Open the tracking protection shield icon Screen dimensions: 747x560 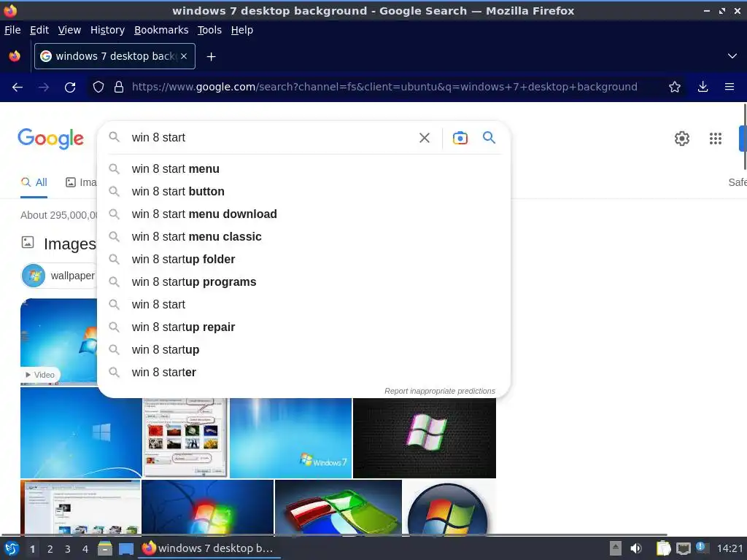98,87
